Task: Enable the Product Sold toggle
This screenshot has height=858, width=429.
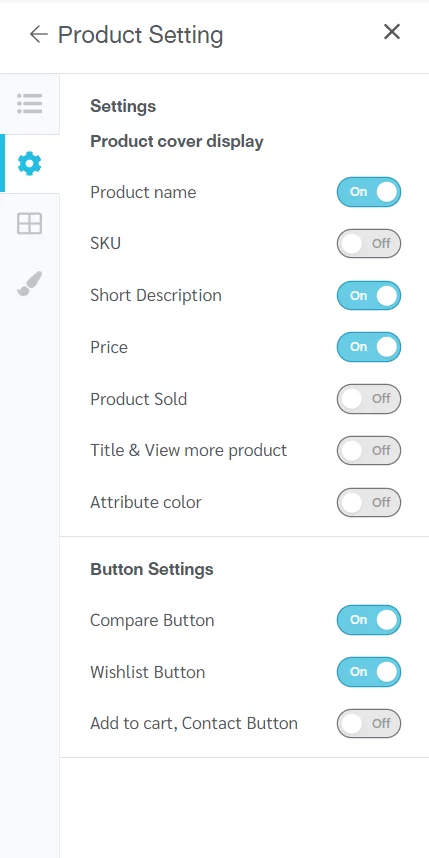Action: pos(369,399)
